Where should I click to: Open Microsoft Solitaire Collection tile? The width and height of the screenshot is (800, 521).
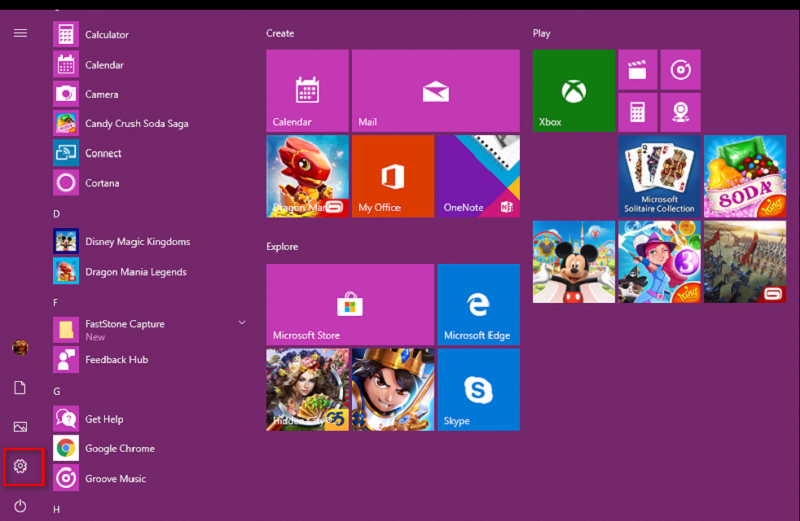659,176
